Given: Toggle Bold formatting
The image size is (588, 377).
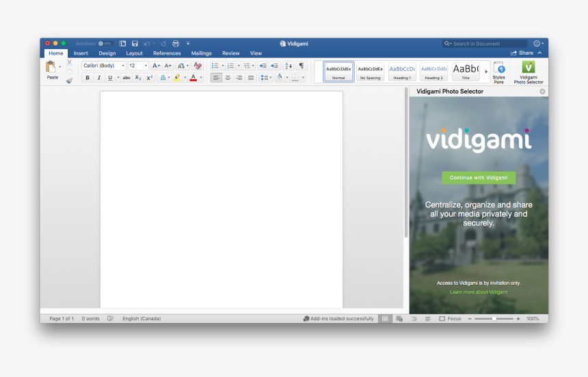Looking at the screenshot, I should [x=88, y=78].
